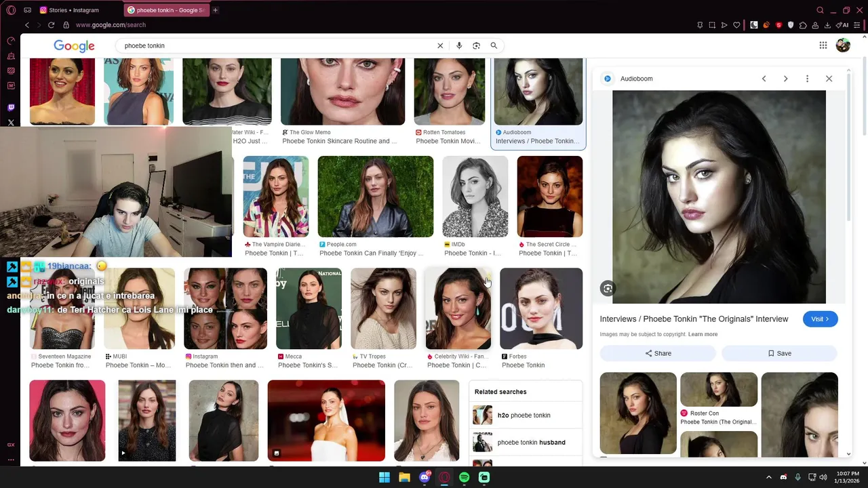Open a new browser tab
The height and width of the screenshot is (488, 868).
pyautogui.click(x=216, y=10)
